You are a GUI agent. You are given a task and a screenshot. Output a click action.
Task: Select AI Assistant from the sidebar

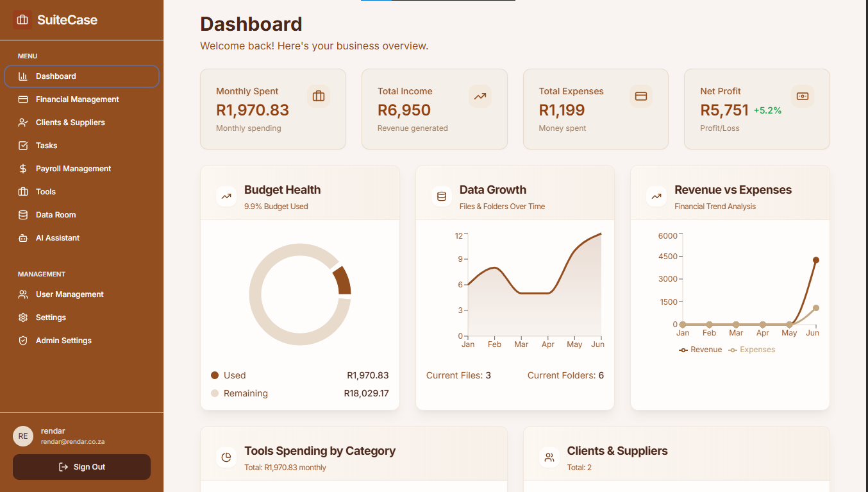pyautogui.click(x=58, y=238)
